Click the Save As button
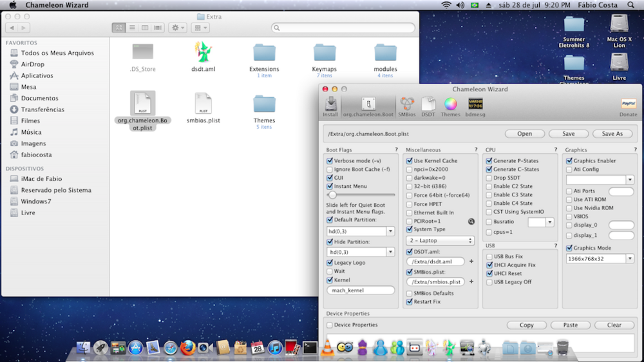Viewport: 644px width, 362px height. [612, 134]
